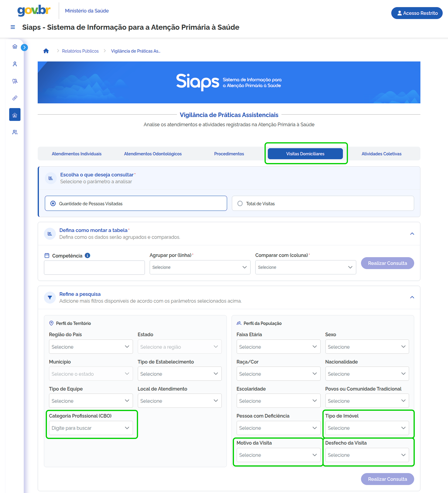The width and height of the screenshot is (448, 493).
Task: Switch to Atividades Coletivas tab
Action: tap(381, 154)
